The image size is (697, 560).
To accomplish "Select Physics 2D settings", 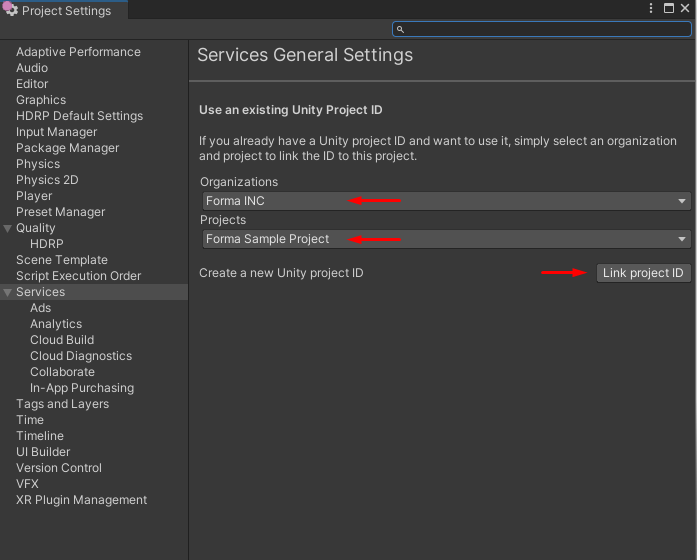I will (47, 180).
